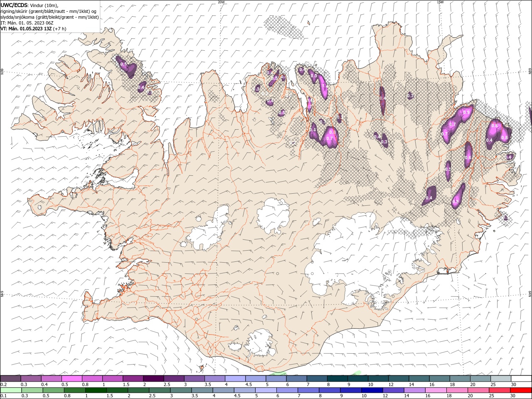Click the '4.5' label on the lower rain scale
This screenshot has height=399, width=532.
(x=237, y=396)
